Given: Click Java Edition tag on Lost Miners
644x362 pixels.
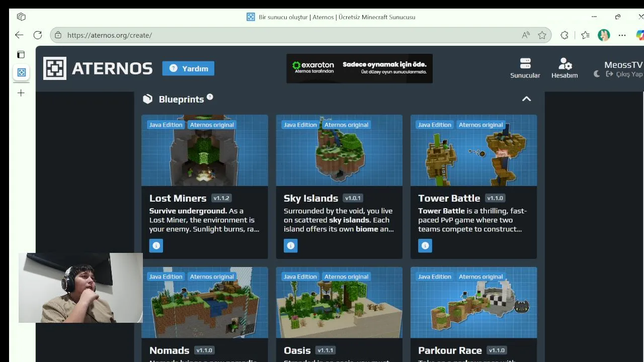Looking at the screenshot, I should click(166, 125).
